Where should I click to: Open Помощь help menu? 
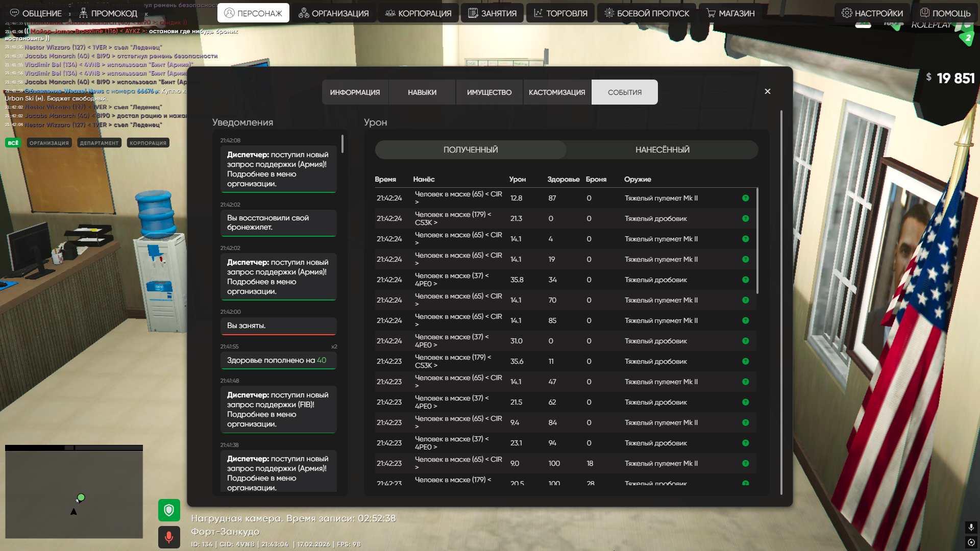(945, 13)
